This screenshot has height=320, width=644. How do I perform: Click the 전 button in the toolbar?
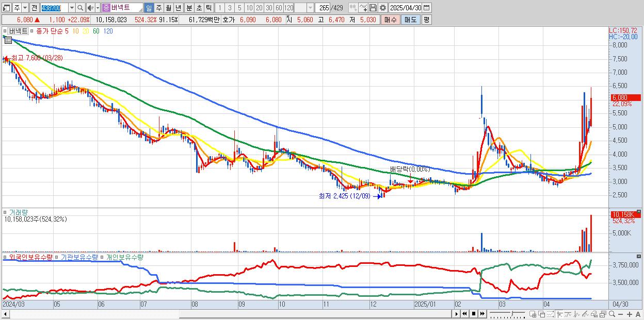tap(35, 8)
